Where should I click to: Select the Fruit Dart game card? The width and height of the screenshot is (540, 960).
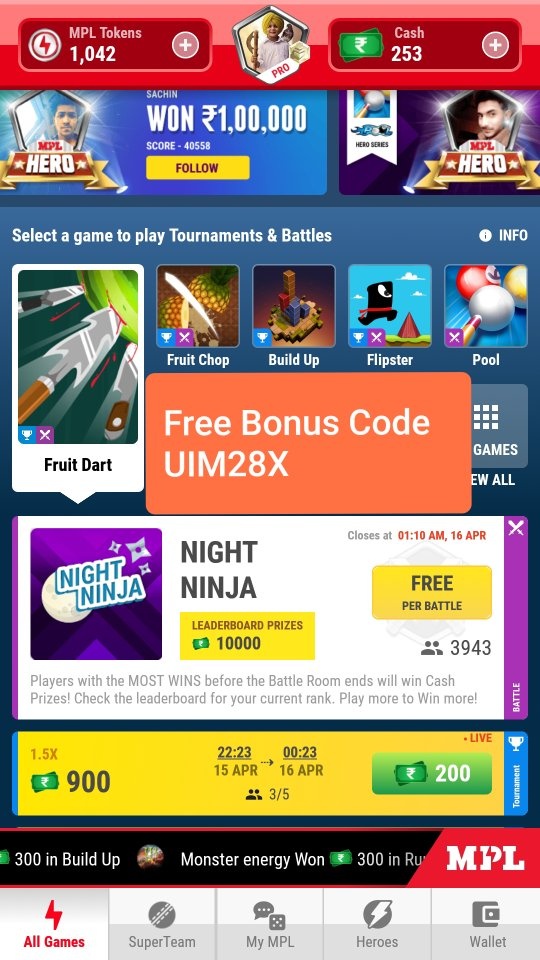(x=78, y=378)
